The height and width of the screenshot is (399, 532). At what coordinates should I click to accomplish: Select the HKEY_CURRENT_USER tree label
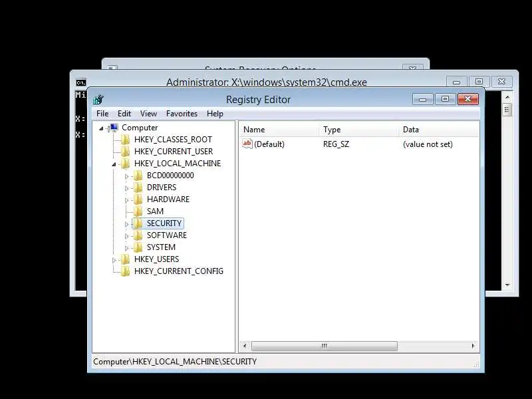pos(174,152)
